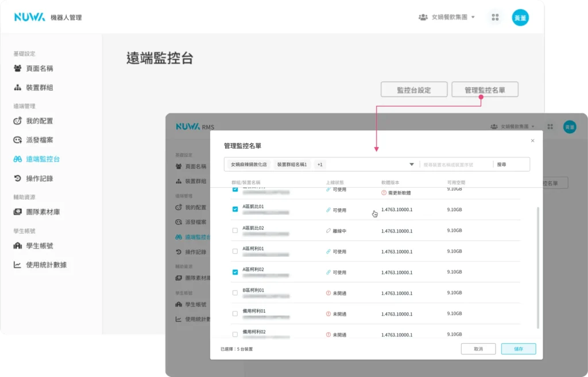Click the user avatar icon in header
The height and width of the screenshot is (377, 588).
tap(520, 17)
